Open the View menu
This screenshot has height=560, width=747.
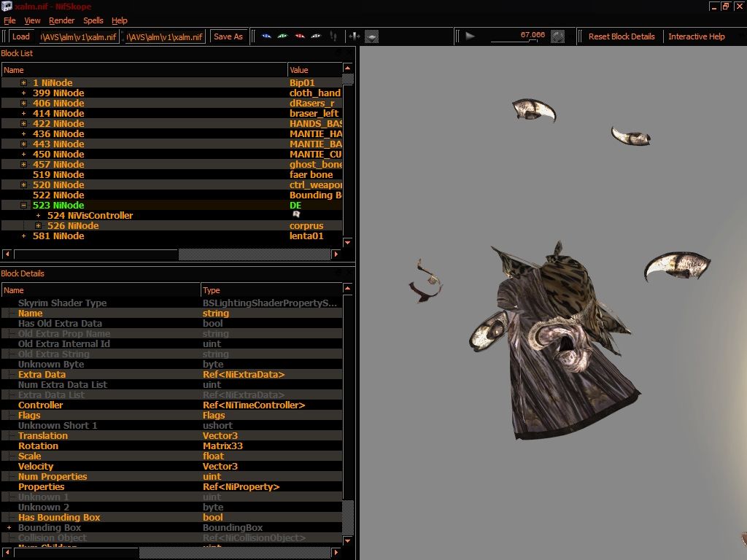[x=32, y=20]
